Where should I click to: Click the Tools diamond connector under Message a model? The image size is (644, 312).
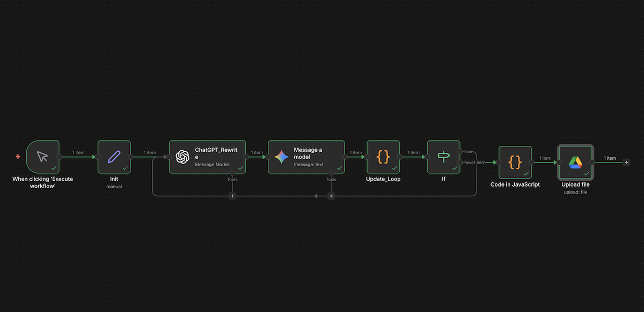(331, 173)
